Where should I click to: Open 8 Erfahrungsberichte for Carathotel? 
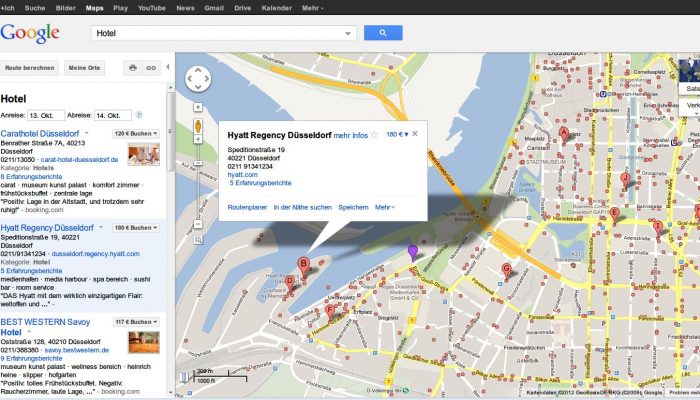pos(31,176)
